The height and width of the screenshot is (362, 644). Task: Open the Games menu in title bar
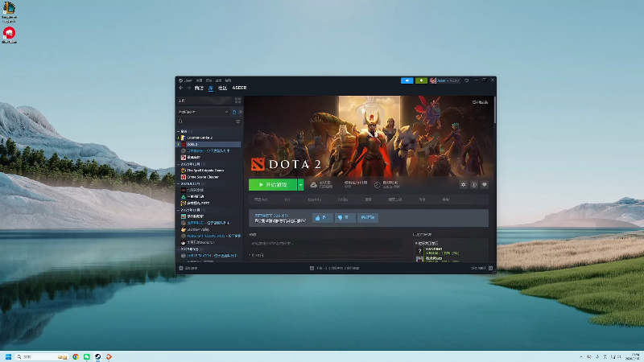coord(218,80)
